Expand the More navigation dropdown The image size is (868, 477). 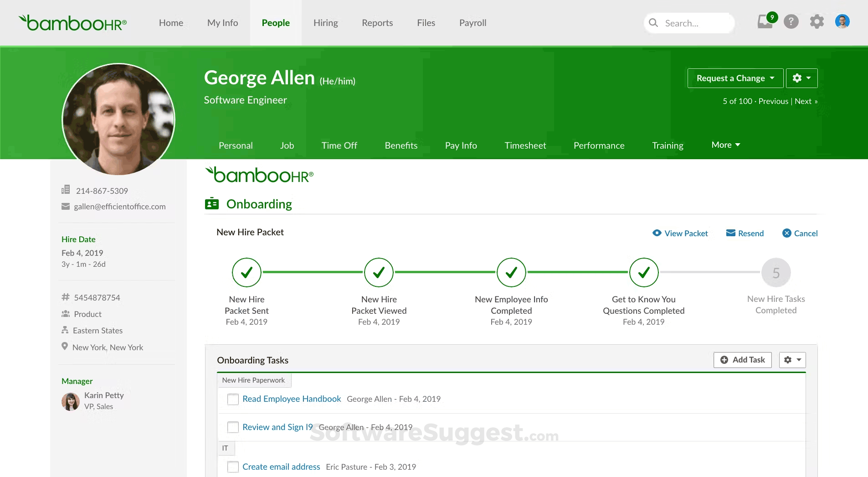pyautogui.click(x=725, y=145)
